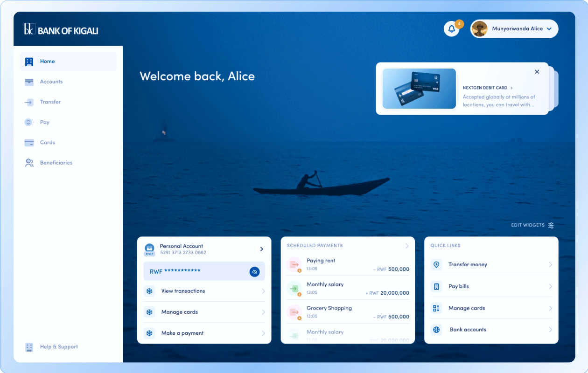This screenshot has width=588, height=373.
Task: Expand the Personal Account details chevron
Action: [x=261, y=249]
